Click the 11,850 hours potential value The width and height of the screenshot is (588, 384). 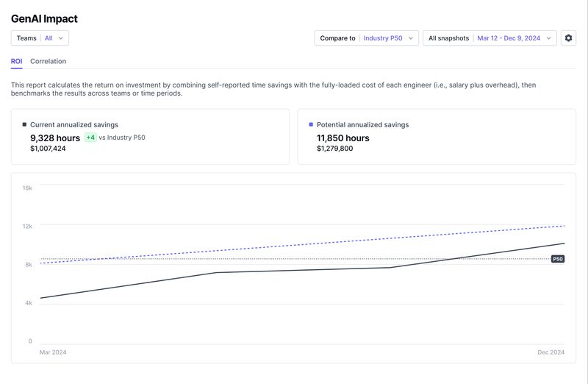coord(343,138)
